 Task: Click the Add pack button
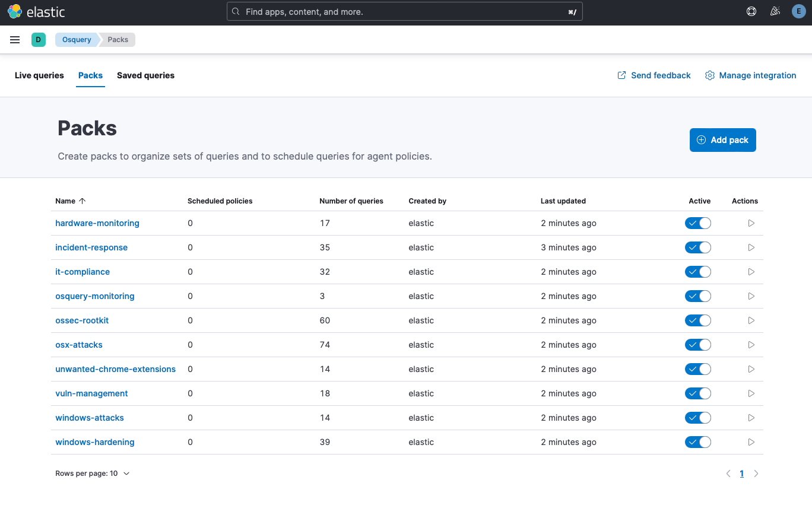722,140
